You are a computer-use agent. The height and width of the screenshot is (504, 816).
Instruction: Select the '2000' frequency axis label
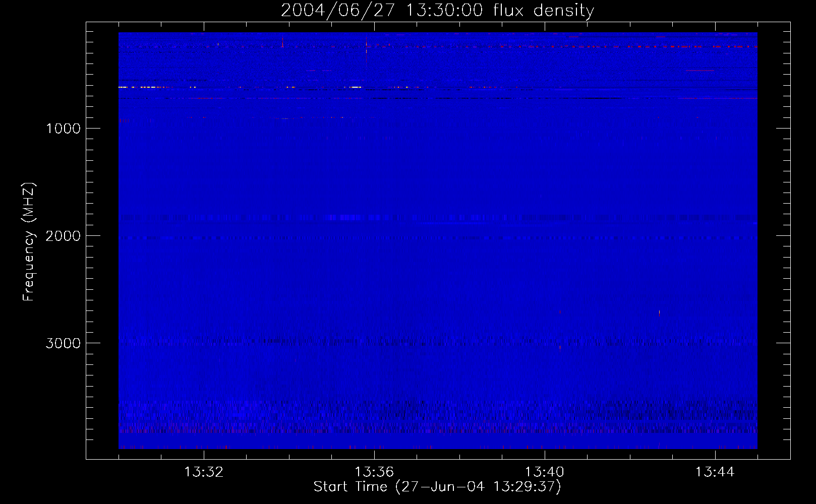coord(63,235)
